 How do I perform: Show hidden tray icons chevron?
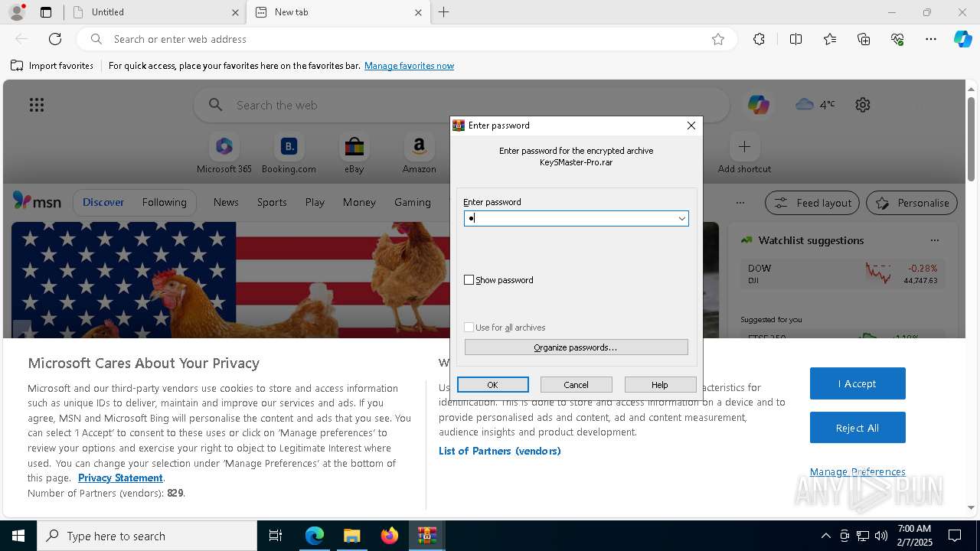coord(825,536)
